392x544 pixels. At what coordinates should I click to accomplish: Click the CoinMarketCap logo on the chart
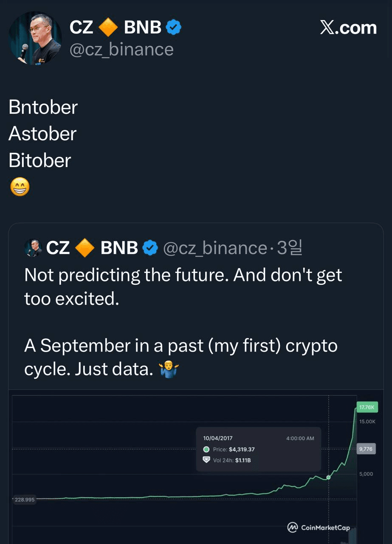pyautogui.click(x=319, y=527)
